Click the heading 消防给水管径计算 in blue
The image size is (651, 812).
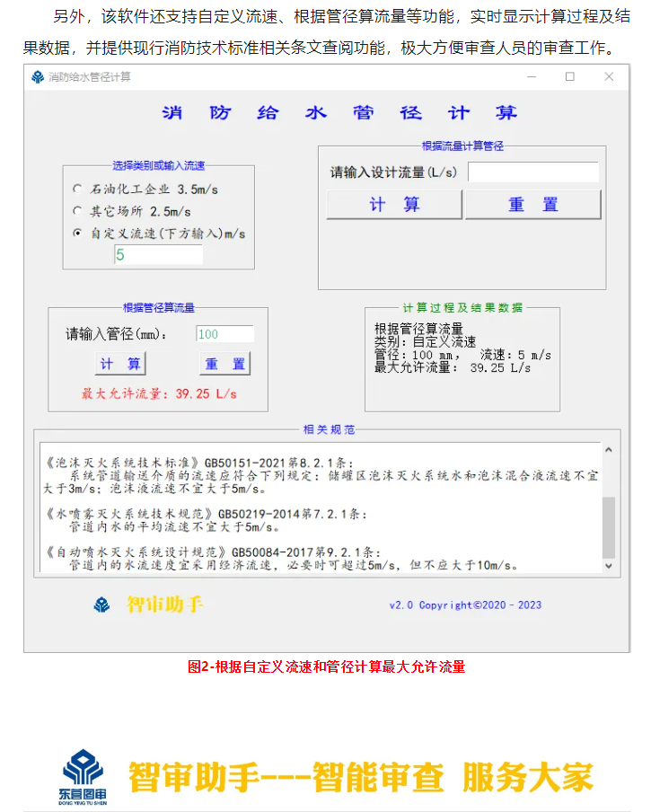(x=339, y=112)
